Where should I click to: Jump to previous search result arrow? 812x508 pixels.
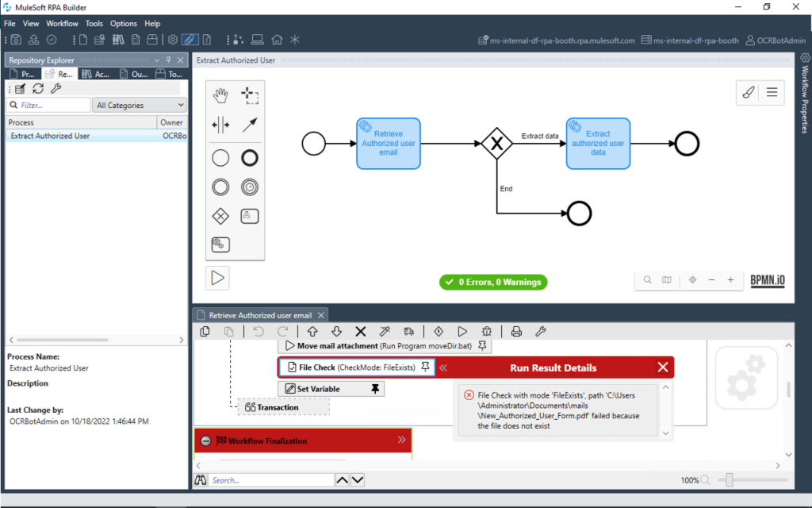(343, 480)
